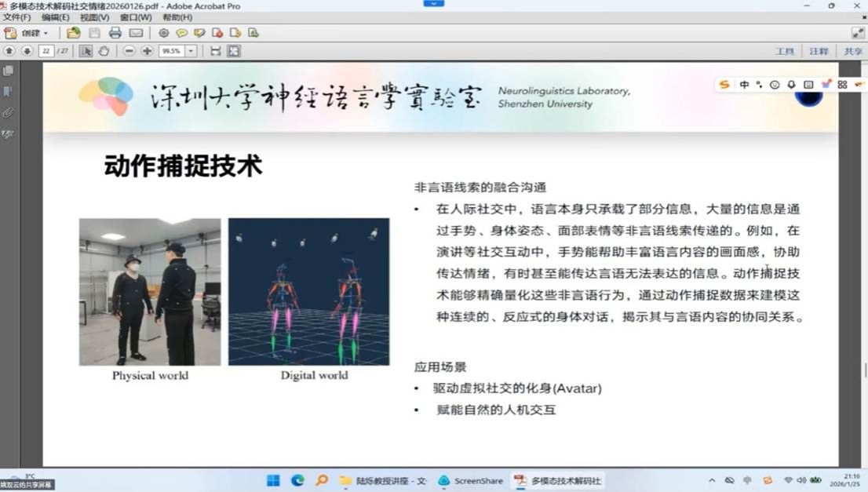Open the 文件(F) menu
This screenshot has width=868, height=492.
pos(16,17)
